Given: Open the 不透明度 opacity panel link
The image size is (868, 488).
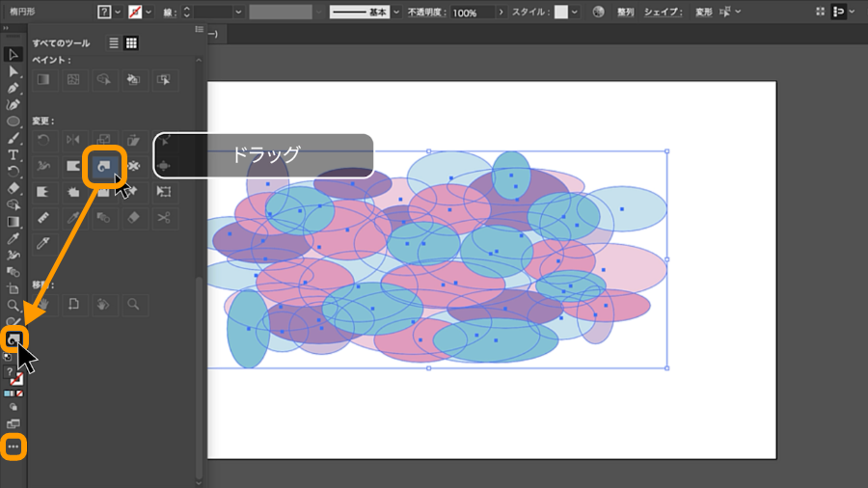Looking at the screenshot, I should click(427, 12).
